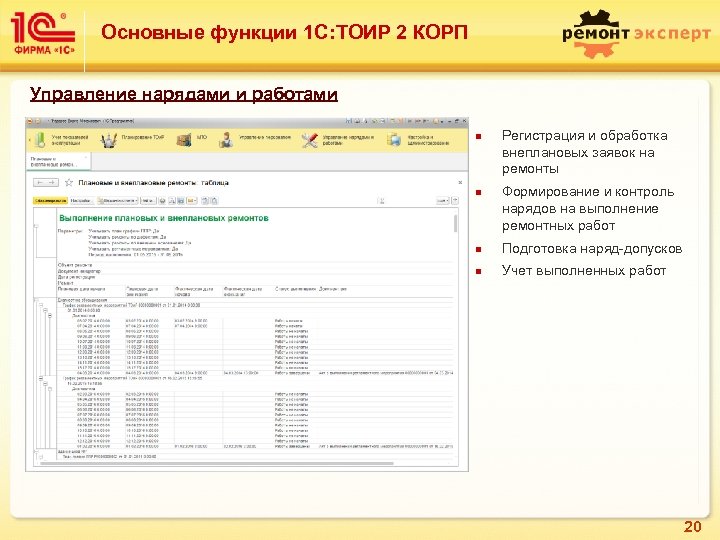Open the Планирование ТОиР section
This screenshot has width=720, height=540.
click(x=133, y=140)
